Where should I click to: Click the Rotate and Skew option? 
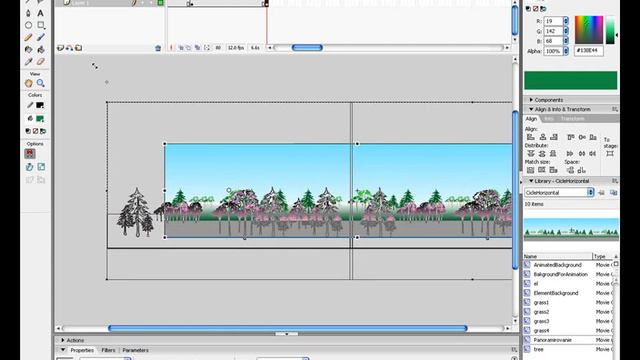(x=29, y=167)
